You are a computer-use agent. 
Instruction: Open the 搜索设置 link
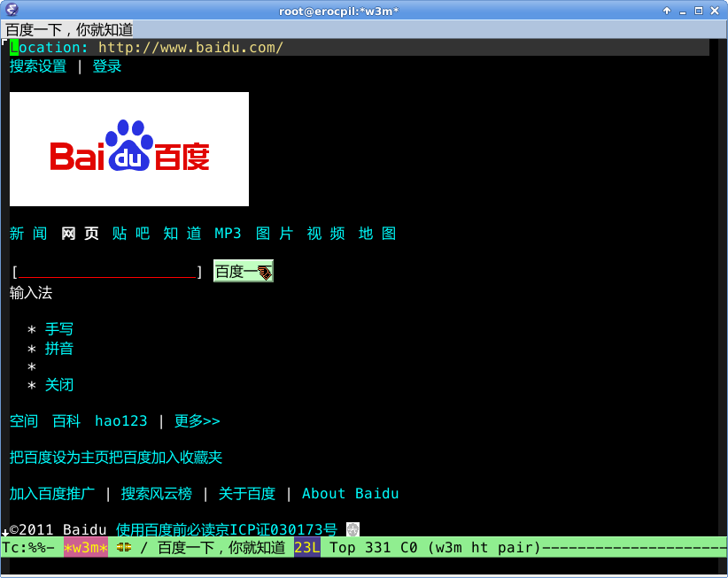click(38, 66)
